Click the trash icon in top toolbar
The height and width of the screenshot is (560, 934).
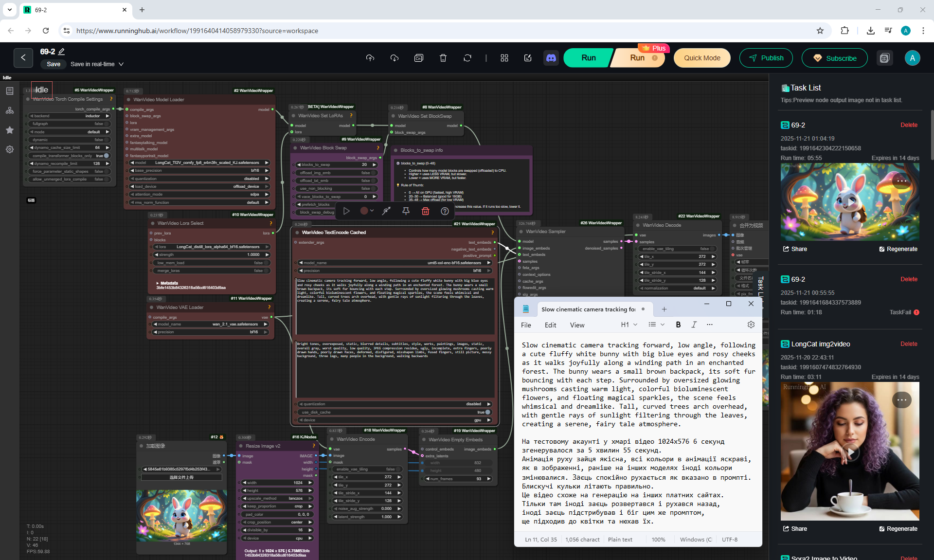[x=443, y=58]
